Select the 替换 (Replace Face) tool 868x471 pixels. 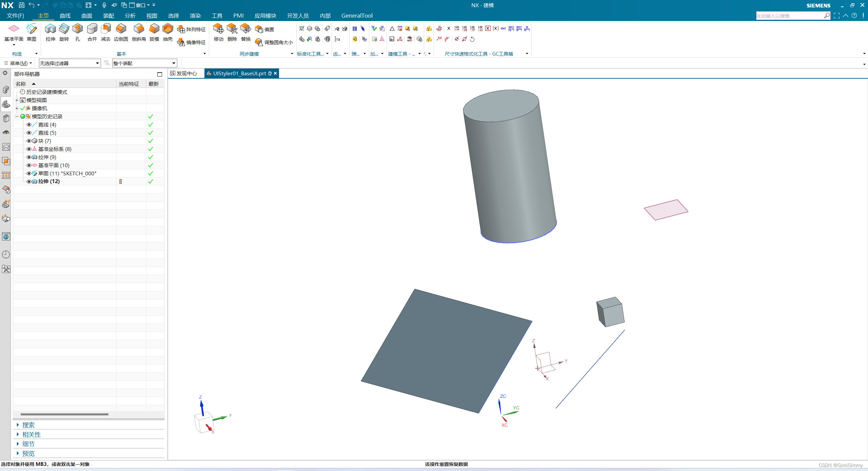[245, 32]
